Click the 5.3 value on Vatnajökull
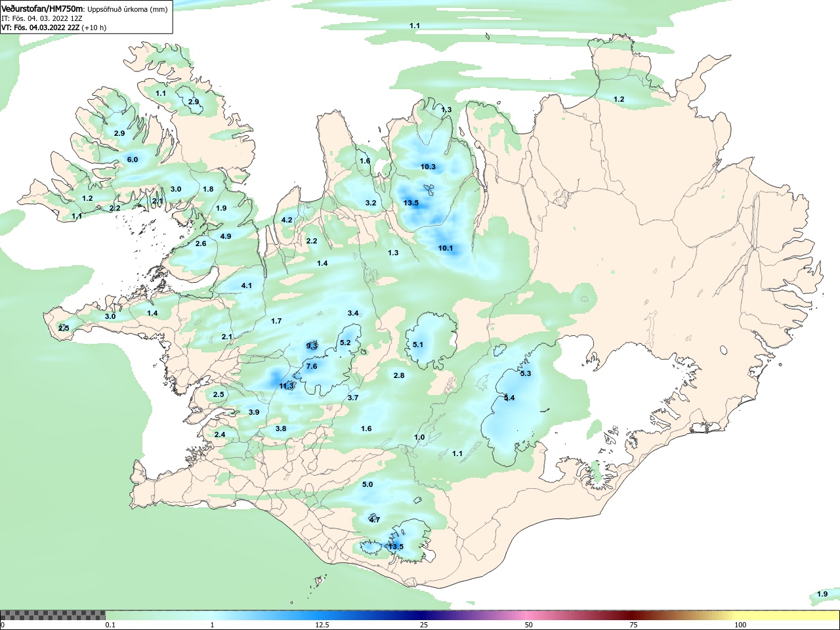The height and width of the screenshot is (630, 840). point(526,373)
